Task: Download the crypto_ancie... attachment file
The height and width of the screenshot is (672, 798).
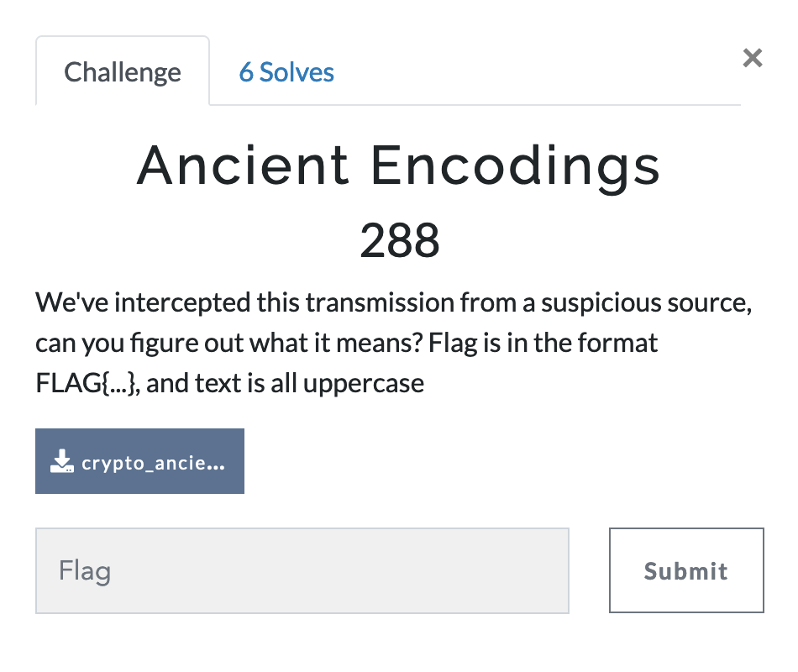Action: tap(139, 461)
